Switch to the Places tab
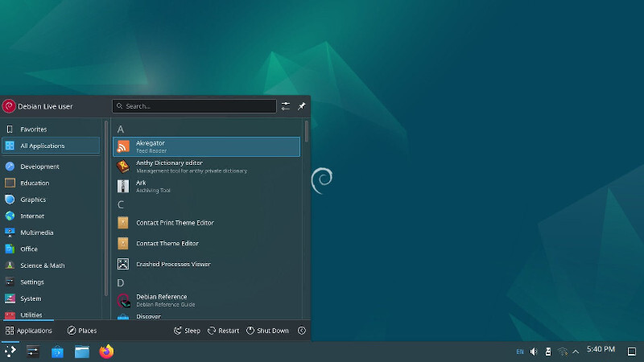This screenshot has width=644, height=362. [x=82, y=331]
